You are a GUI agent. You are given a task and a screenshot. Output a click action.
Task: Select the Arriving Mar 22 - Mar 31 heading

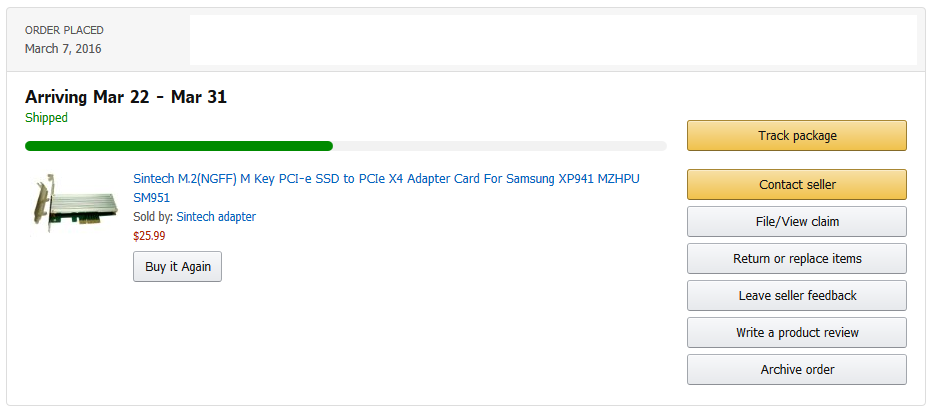tap(126, 97)
